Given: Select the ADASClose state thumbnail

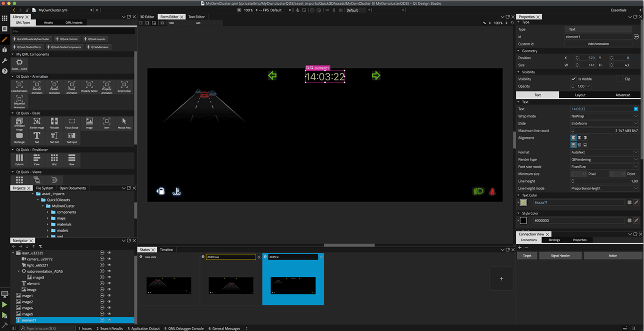Looking at the screenshot, I should point(231,285).
